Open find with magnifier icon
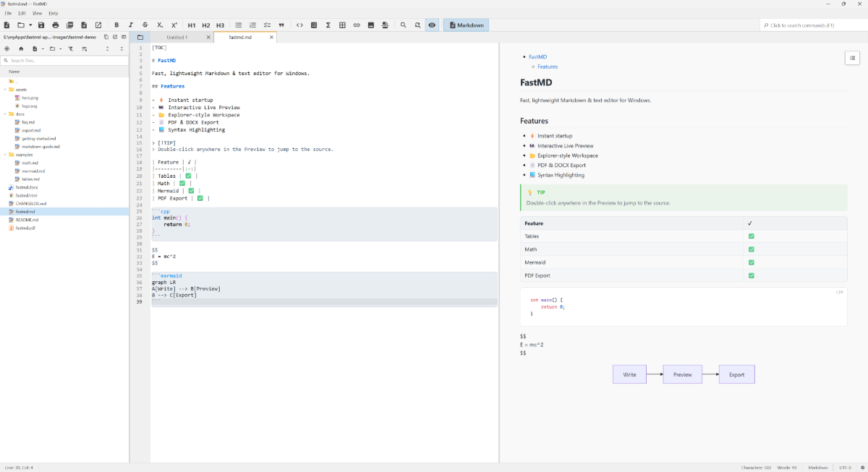Screen dimensions: 868x472 coord(404,25)
